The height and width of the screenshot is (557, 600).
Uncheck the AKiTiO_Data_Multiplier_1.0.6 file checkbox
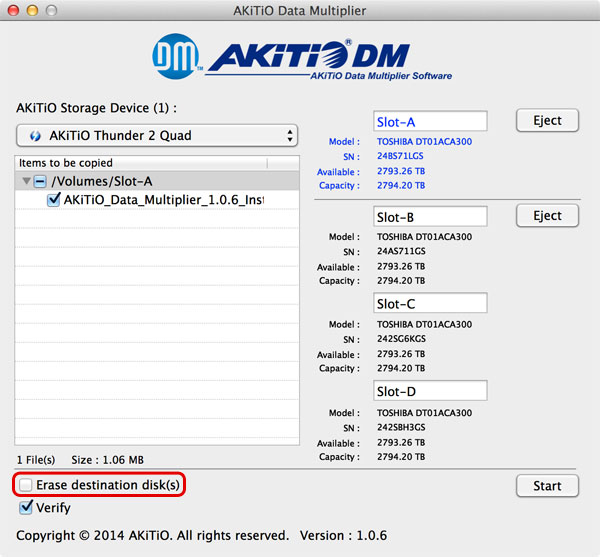point(54,200)
